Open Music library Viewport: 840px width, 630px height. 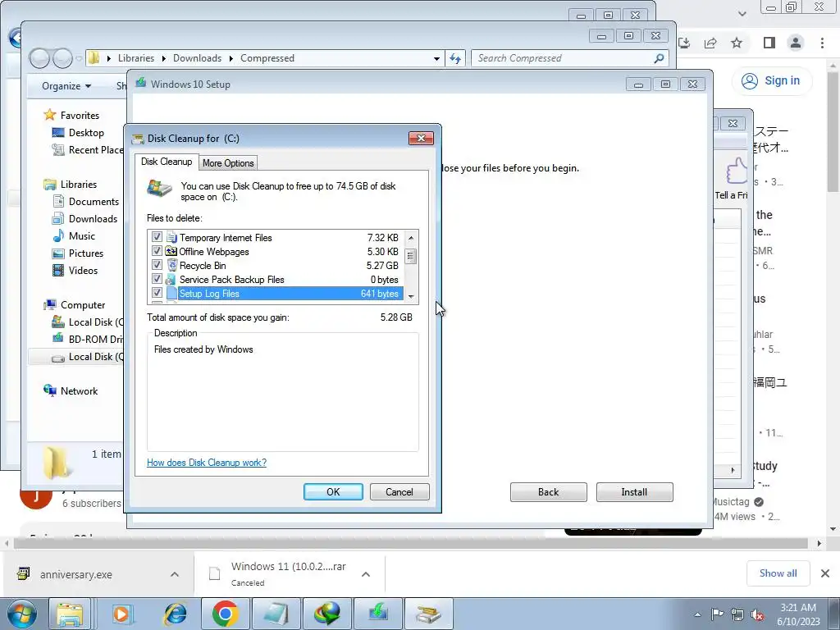[x=81, y=235]
